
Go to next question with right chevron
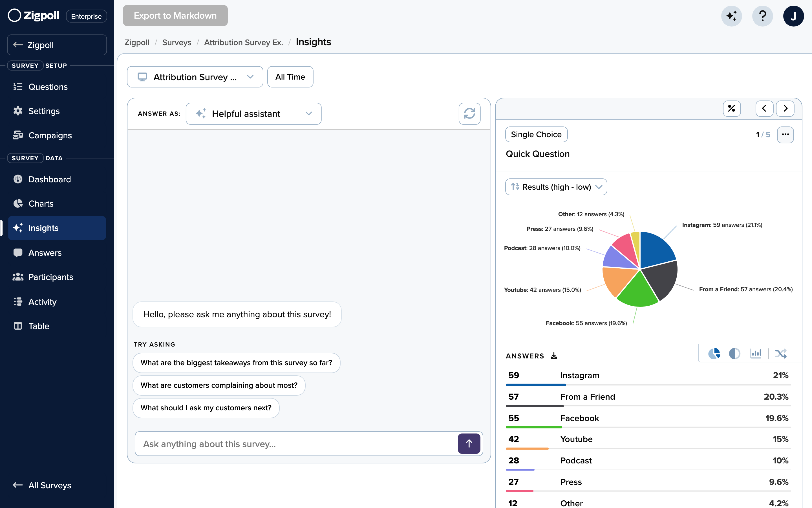pyautogui.click(x=785, y=109)
